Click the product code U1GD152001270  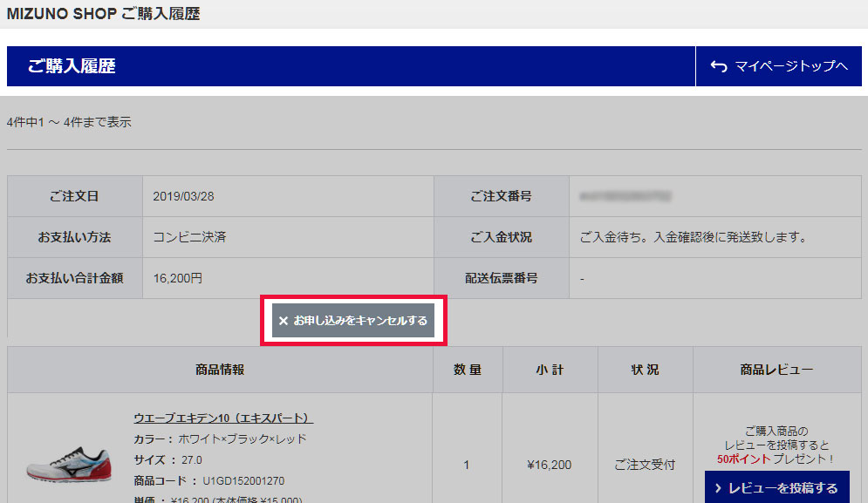pos(243,480)
